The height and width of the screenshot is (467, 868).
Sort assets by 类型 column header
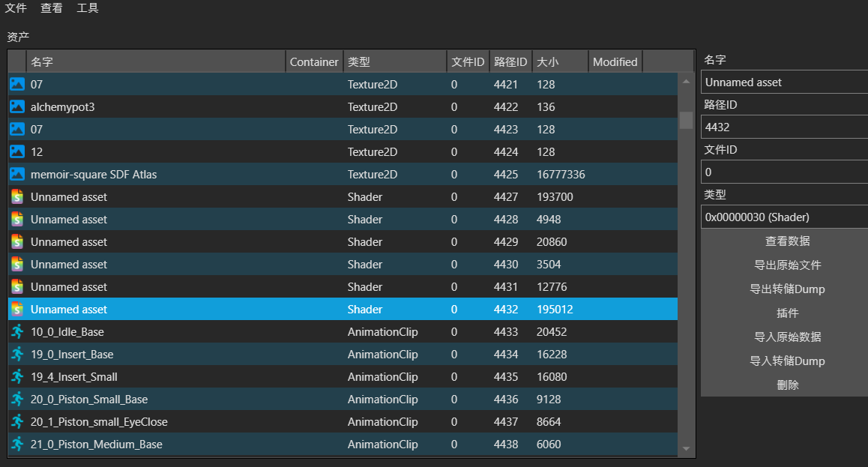[394, 62]
